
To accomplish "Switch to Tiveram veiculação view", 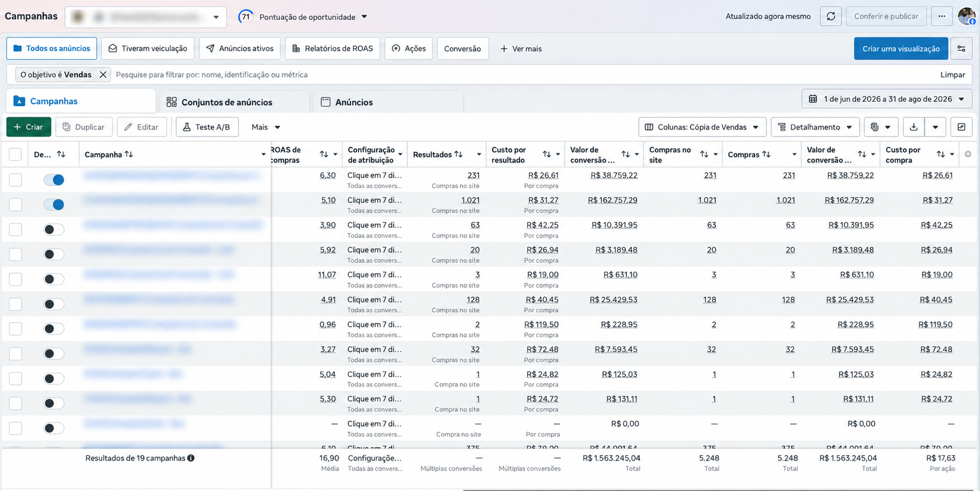I will tap(148, 49).
